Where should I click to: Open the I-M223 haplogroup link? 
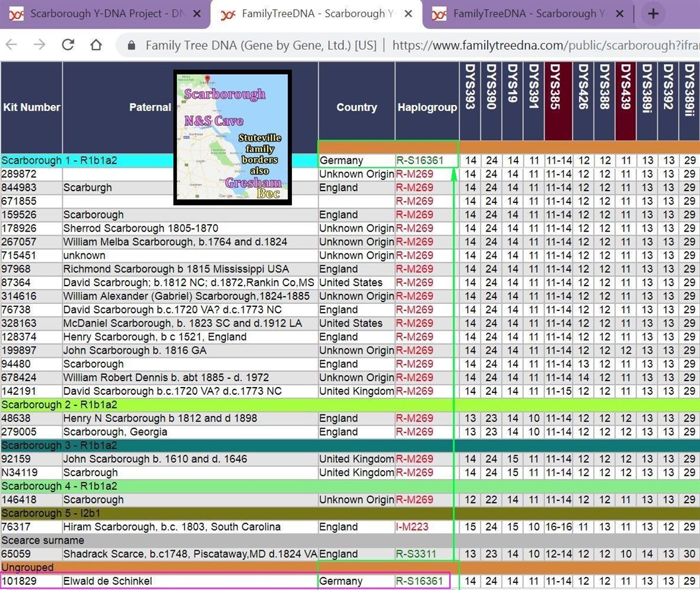pos(412,526)
